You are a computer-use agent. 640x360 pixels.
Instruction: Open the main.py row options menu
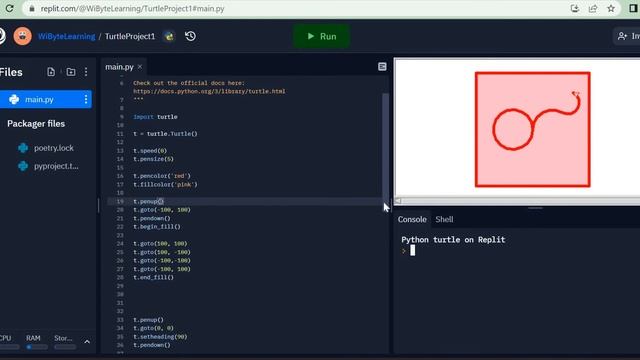click(86, 100)
